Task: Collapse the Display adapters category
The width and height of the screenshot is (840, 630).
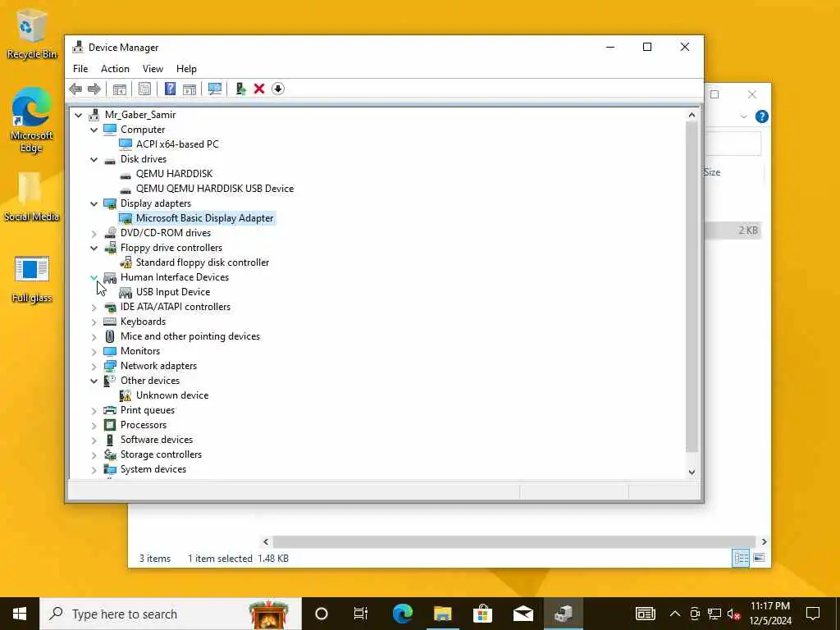Action: coord(94,203)
